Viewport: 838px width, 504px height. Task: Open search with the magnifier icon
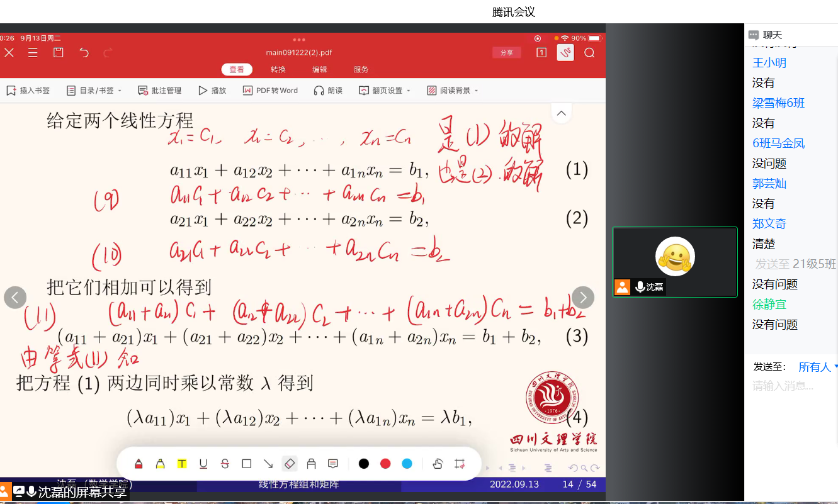[589, 53]
